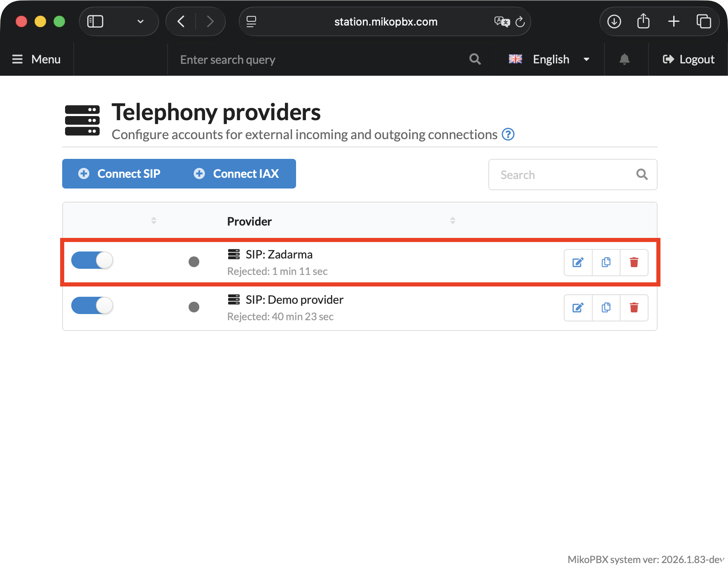The width and height of the screenshot is (728, 568).
Task: Open the main Menu
Action: pos(37,59)
